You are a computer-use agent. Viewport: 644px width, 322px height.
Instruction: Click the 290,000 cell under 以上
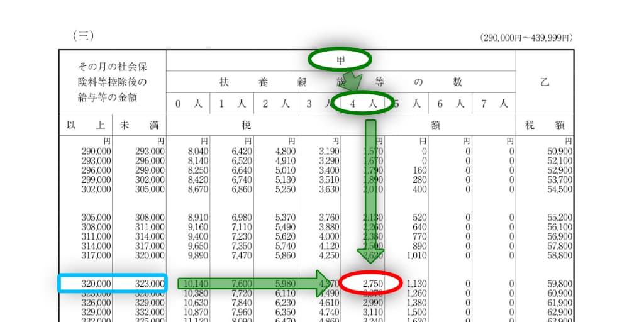click(96, 151)
